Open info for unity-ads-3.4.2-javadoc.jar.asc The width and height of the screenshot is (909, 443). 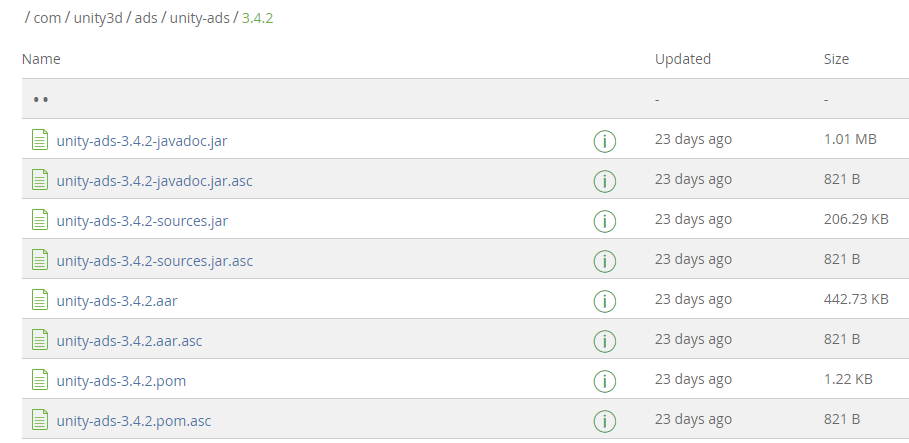(604, 181)
